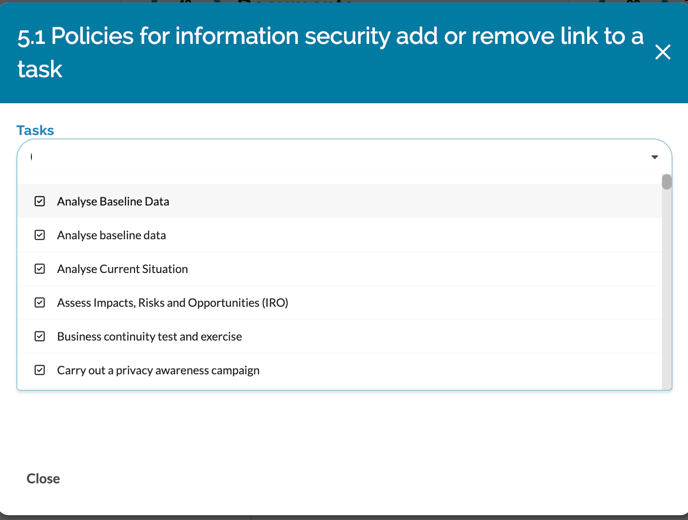Click into the Tasks search input field
This screenshot has width=688, height=520.
330,157
